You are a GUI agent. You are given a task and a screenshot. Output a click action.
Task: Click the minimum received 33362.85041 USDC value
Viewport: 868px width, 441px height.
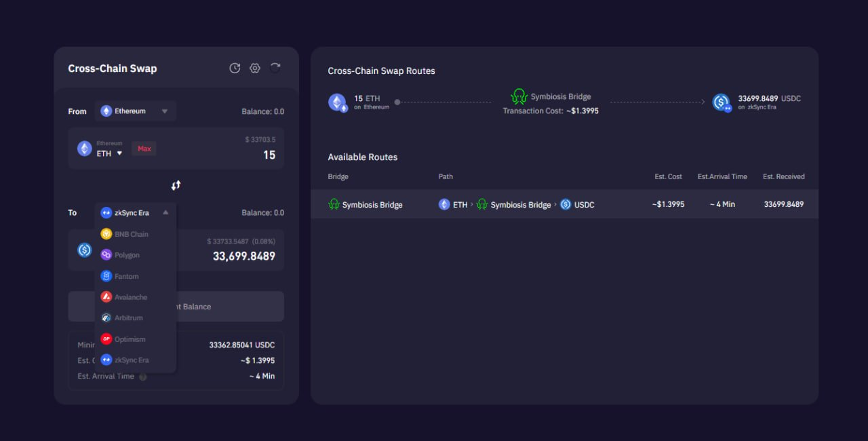(x=242, y=345)
